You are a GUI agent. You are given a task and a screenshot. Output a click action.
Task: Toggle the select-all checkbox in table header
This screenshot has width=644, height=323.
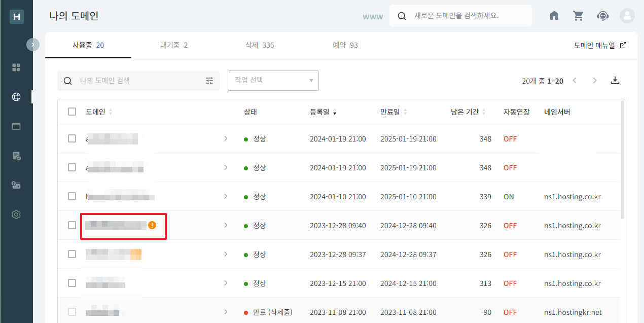72,112
